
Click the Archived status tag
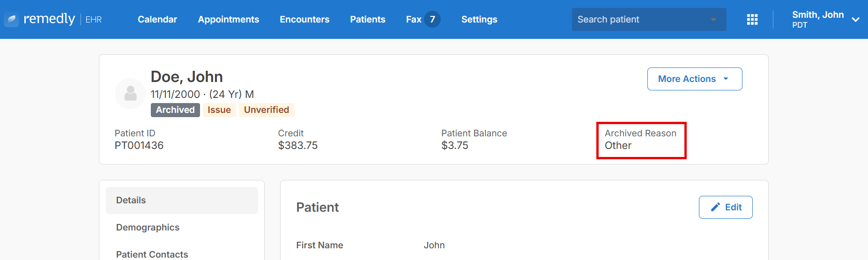pos(175,110)
